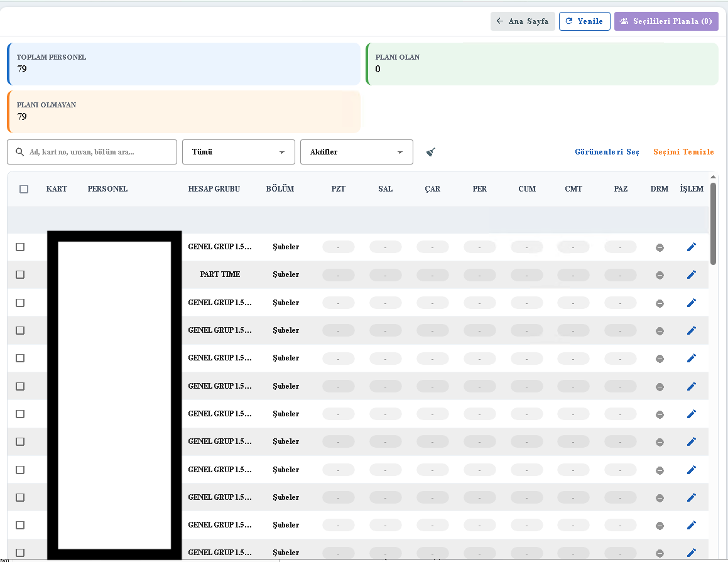Open the edit pencil for the PART TIME row
728x562 pixels.
click(x=692, y=274)
